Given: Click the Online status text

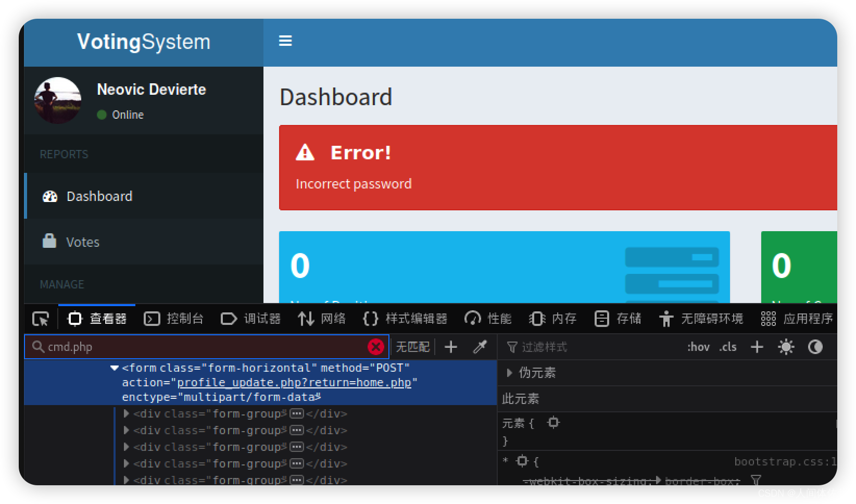Looking at the screenshot, I should click(x=128, y=115).
